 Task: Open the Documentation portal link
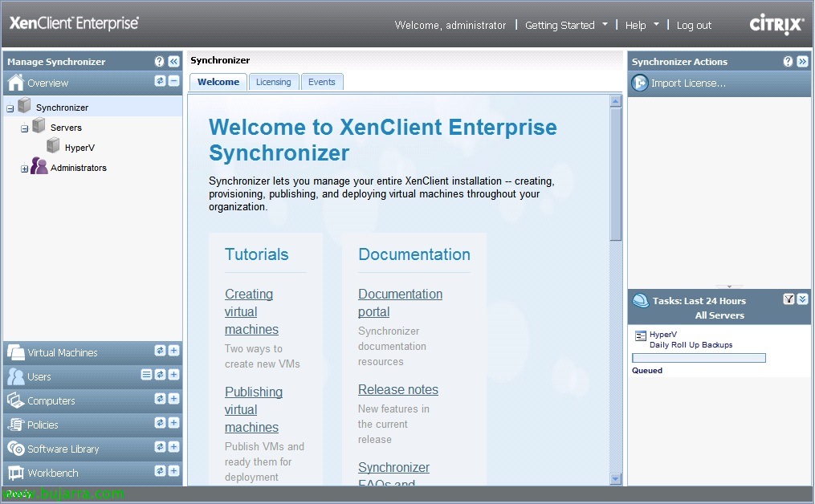[400, 303]
